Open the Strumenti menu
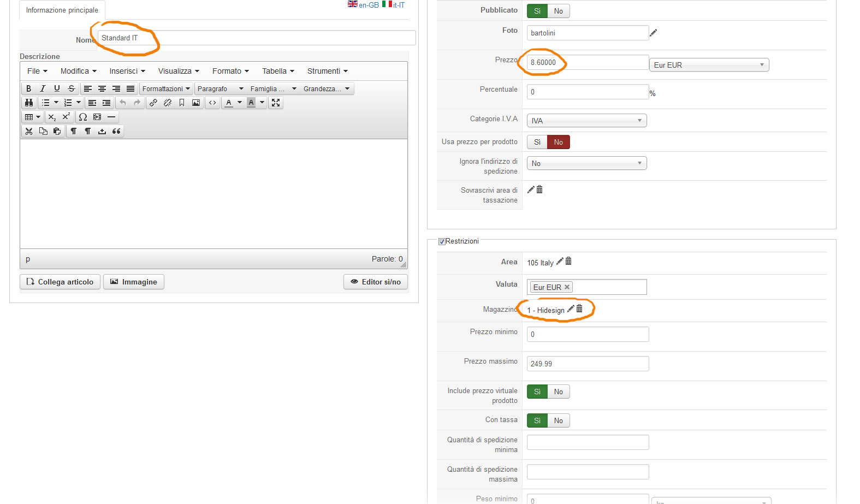This screenshot has height=504, width=860. (x=328, y=71)
